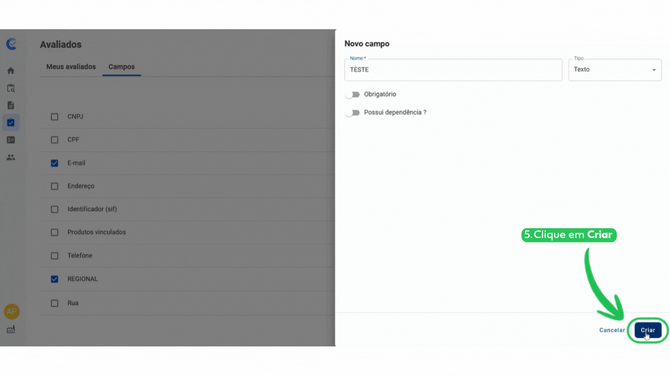Screen dimensions: 670x376
Task: Enable the Possui dependência toggle
Action: [353, 113]
